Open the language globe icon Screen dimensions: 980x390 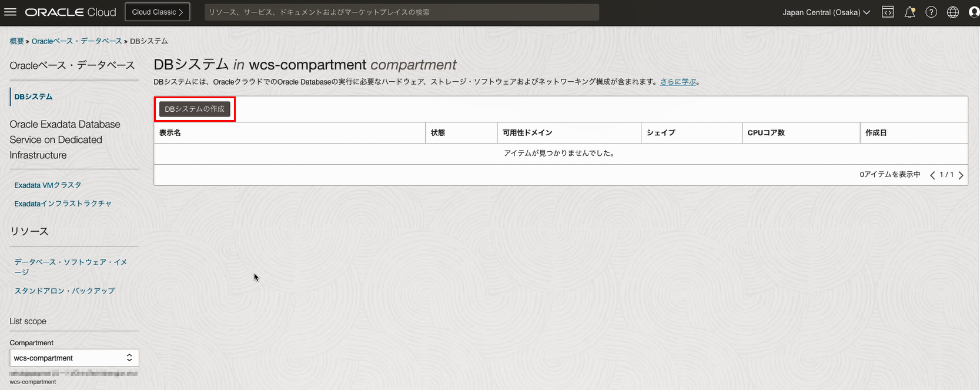(953, 12)
